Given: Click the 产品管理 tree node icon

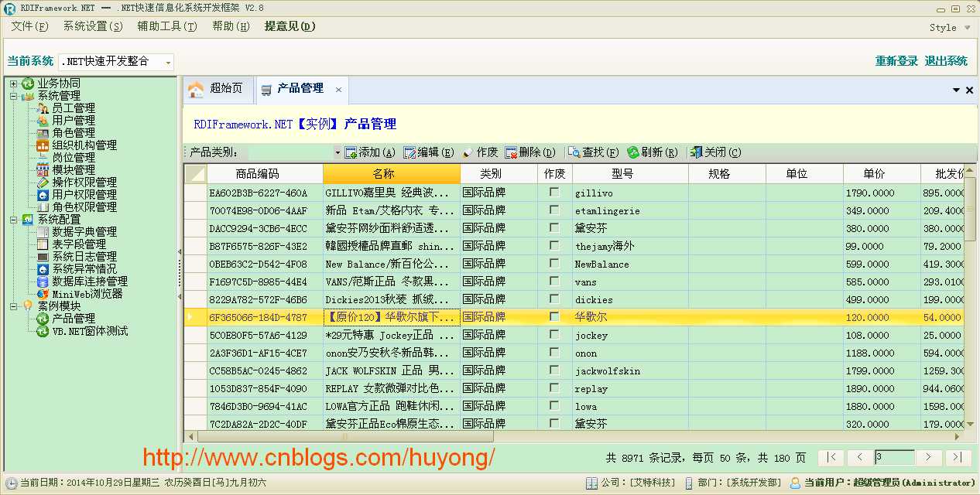Looking at the screenshot, I should (43, 319).
